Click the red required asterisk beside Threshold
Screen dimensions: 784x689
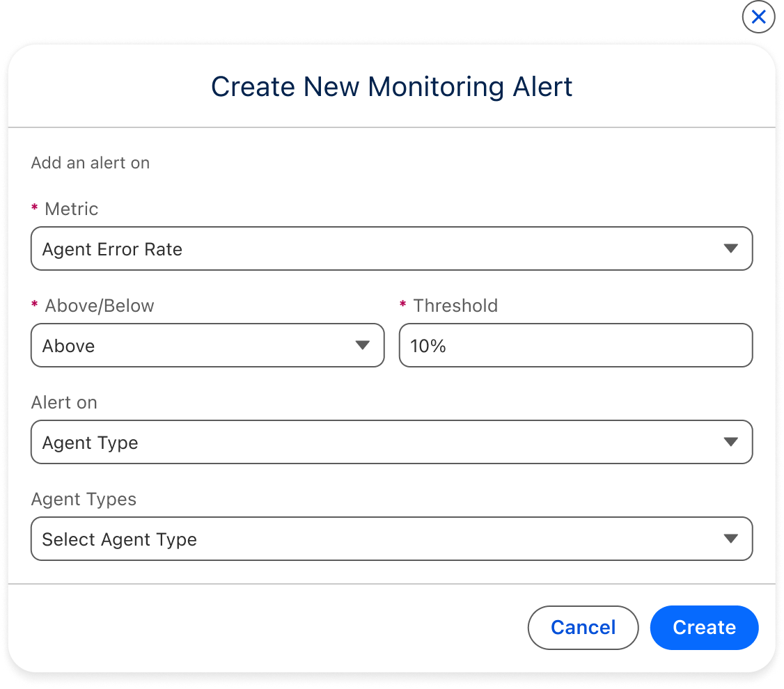402,306
